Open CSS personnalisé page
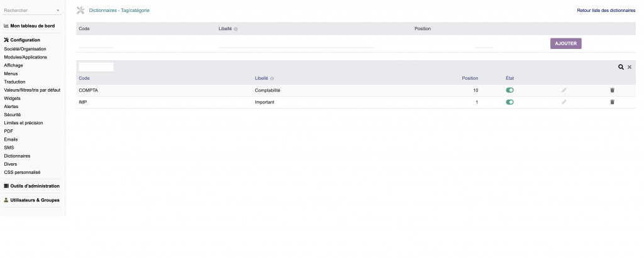This screenshot has height=258, width=644. click(22, 173)
